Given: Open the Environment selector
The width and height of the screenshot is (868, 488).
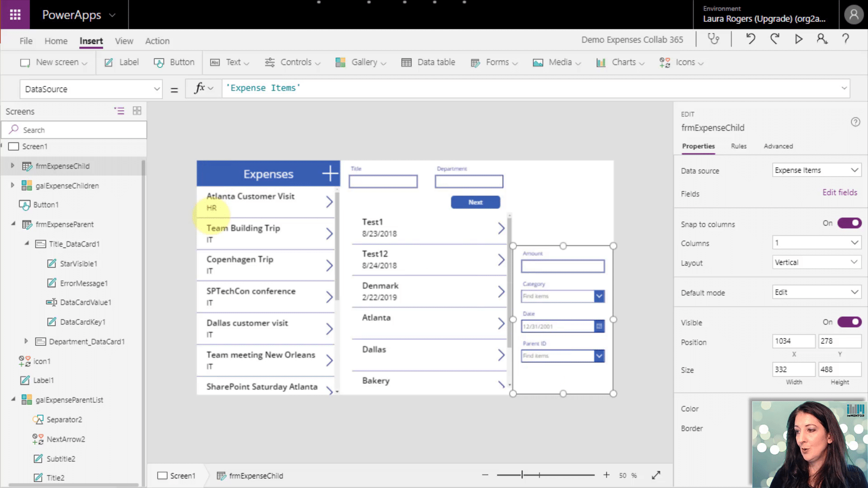Looking at the screenshot, I should 764,14.
